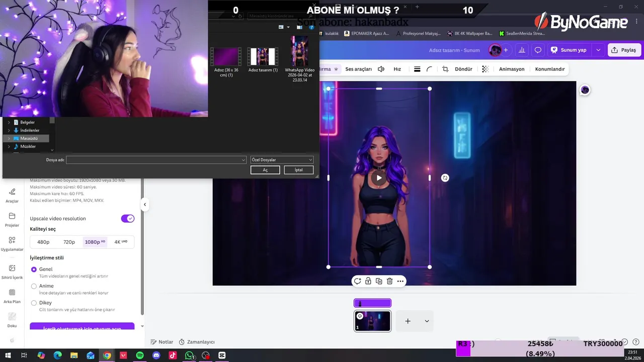Viewport: 644px width, 362px height.
Task: Click the volume speaker icon beside Ses araçları
Action: click(381, 69)
